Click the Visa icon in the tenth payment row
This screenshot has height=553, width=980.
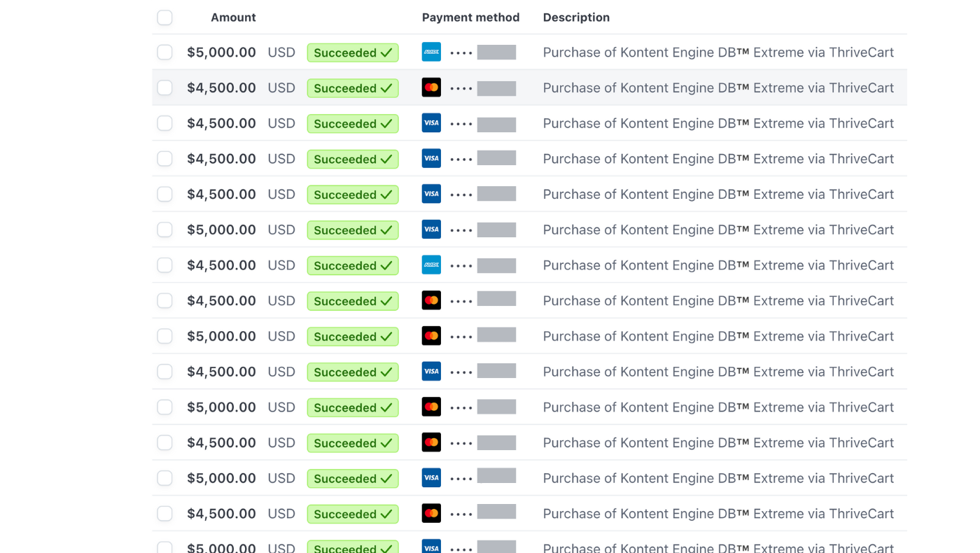(x=431, y=372)
